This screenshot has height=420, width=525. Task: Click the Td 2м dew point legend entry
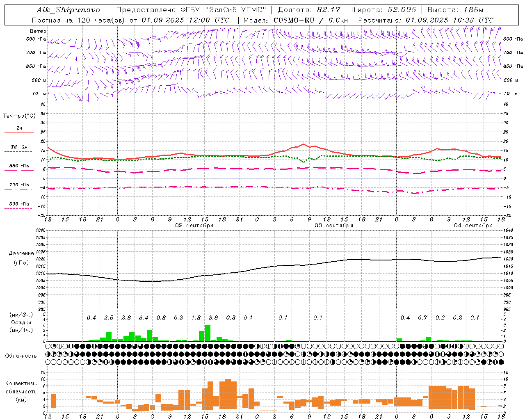19,147
